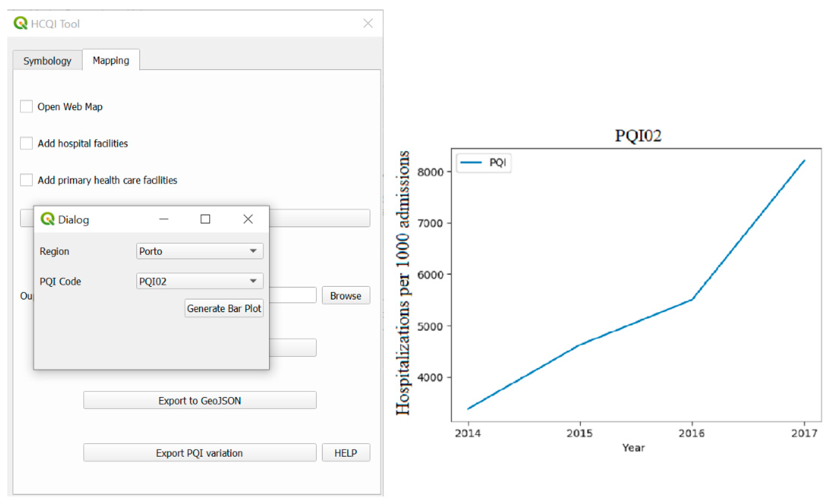Maximize the small Dialog window

point(205,219)
